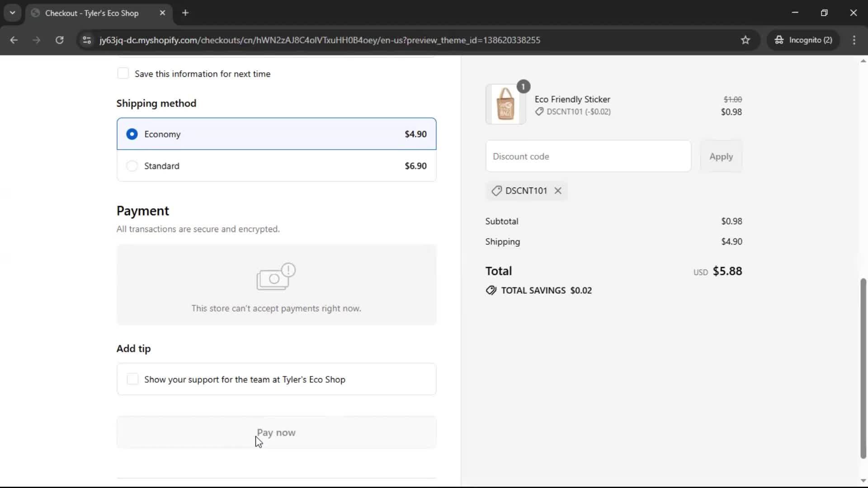The height and width of the screenshot is (488, 868).
Task: Click the Eco Friendly Sticker product thumbnail
Action: (x=505, y=104)
